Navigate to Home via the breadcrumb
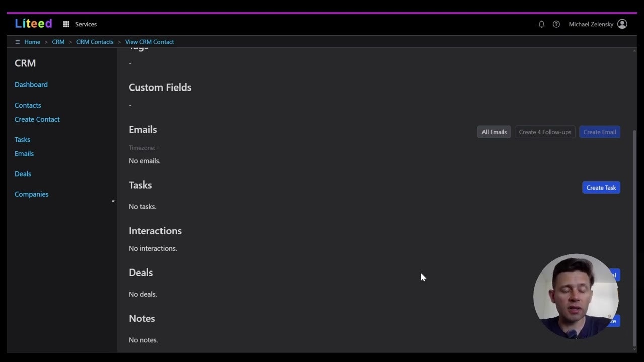Image resolution: width=644 pixels, height=362 pixels. (32, 42)
